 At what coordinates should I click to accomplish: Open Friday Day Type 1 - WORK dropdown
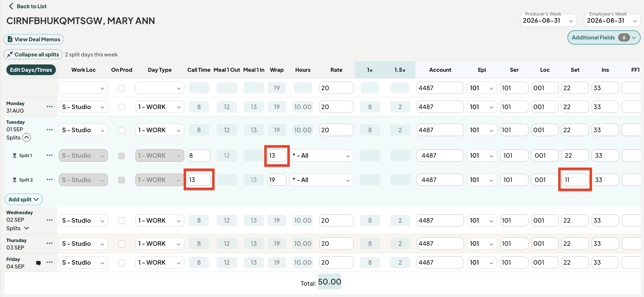[160, 263]
